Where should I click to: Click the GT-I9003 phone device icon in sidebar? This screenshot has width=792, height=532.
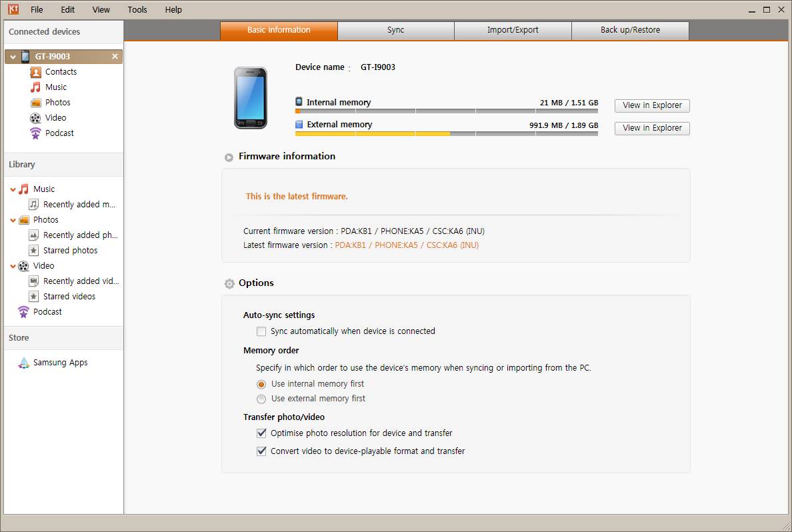tap(25, 56)
